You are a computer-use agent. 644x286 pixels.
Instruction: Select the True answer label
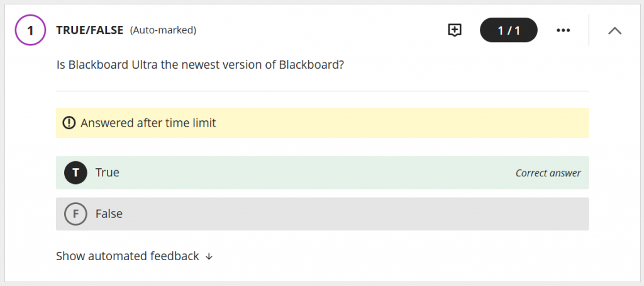click(x=108, y=173)
